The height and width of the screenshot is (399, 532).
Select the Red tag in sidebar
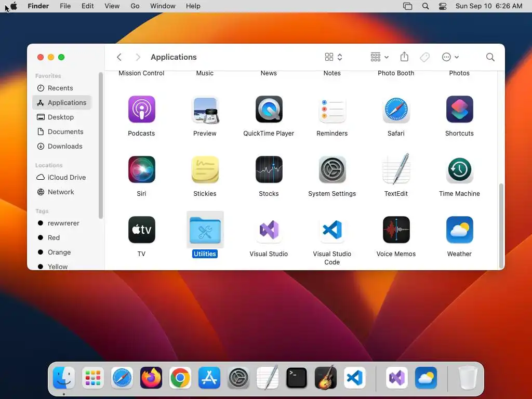tap(62, 238)
